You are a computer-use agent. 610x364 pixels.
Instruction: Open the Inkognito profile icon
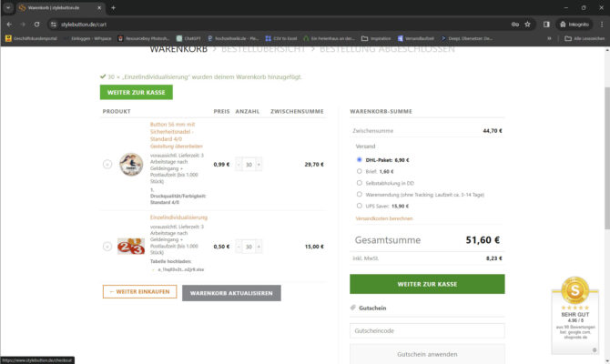click(x=574, y=25)
